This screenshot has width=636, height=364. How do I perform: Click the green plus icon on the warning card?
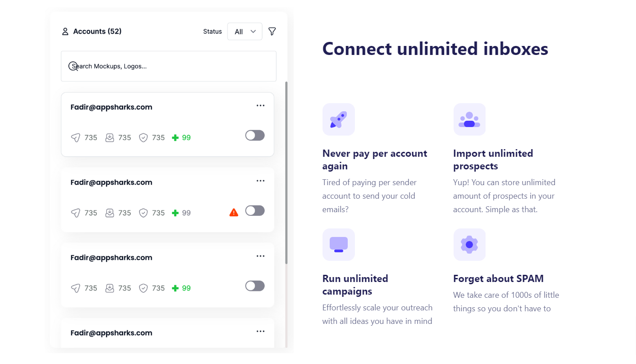[x=175, y=213]
